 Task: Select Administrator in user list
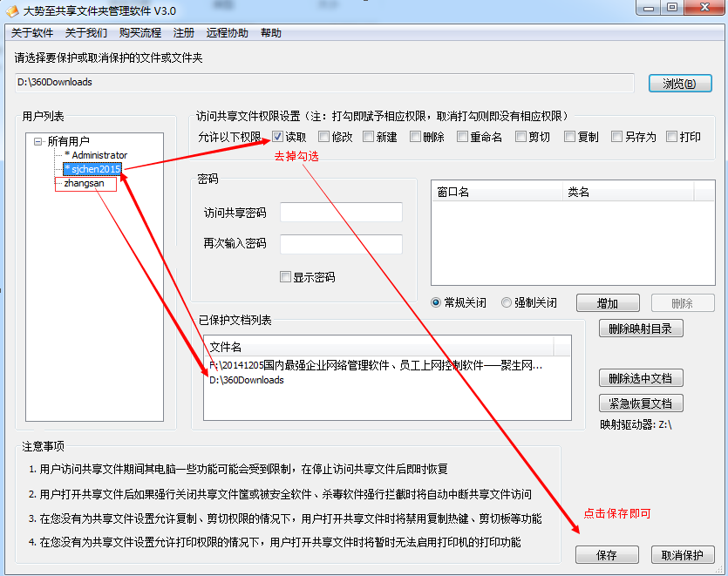(99, 155)
